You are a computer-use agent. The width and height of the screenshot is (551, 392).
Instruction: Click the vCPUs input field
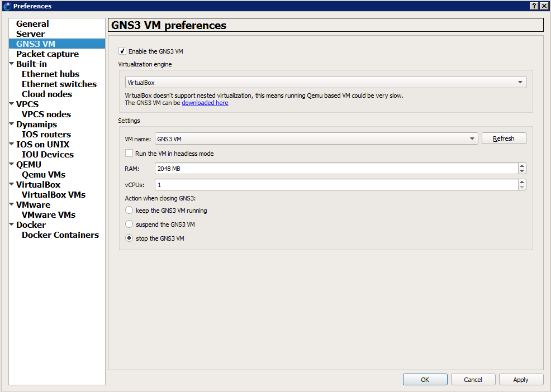(336, 184)
